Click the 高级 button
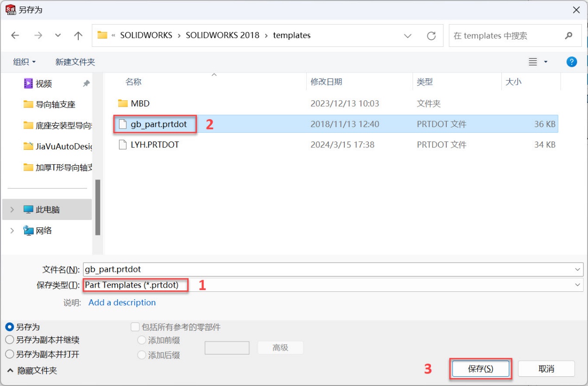The image size is (588, 386). [x=280, y=347]
